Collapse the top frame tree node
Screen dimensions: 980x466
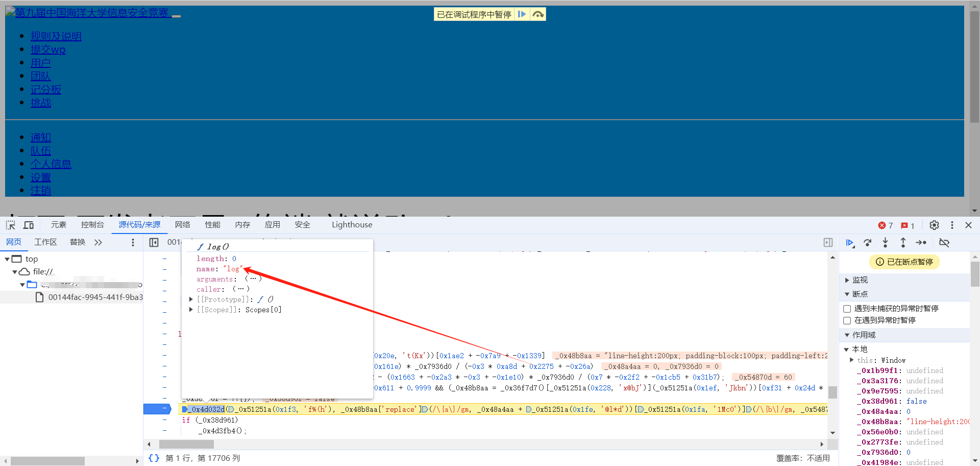coord(7,259)
